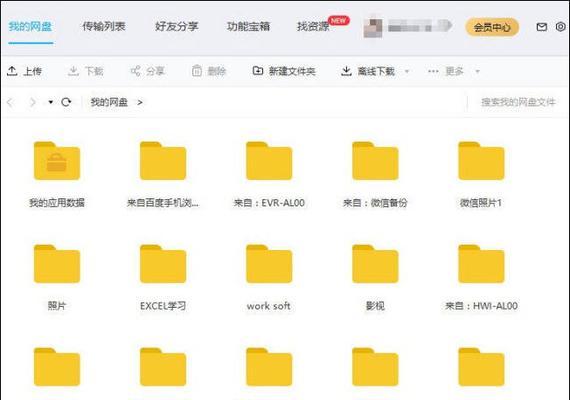This screenshot has height=400, width=570.
Task: Go to the 功能宝箱 tab
Action: (248, 27)
